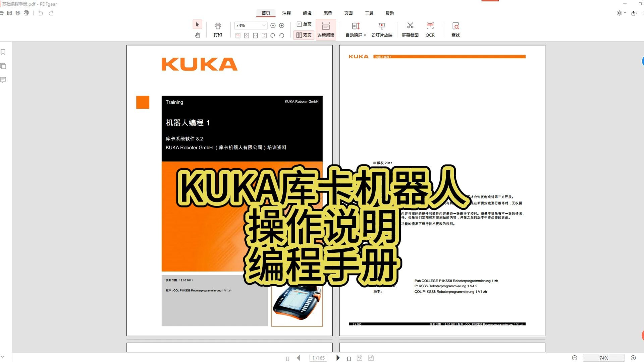Open the Annotate (注释) tab
The image size is (644, 362).
click(286, 13)
